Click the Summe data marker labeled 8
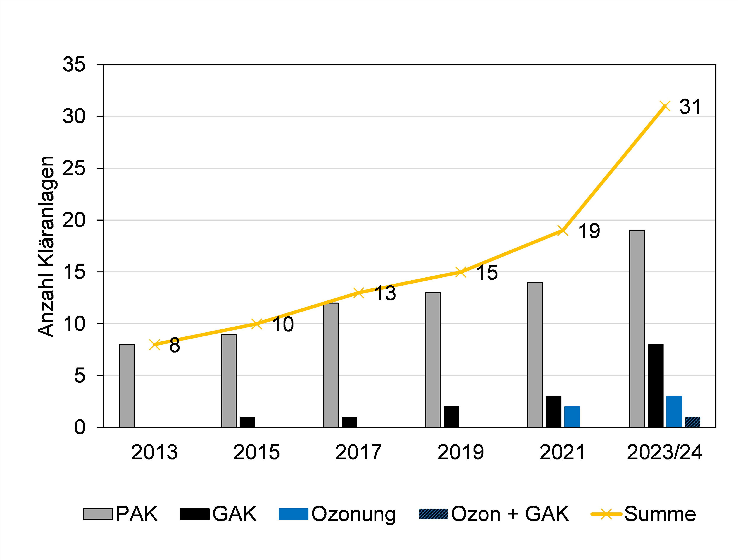Viewport: 738px width, 560px height. tap(154, 344)
